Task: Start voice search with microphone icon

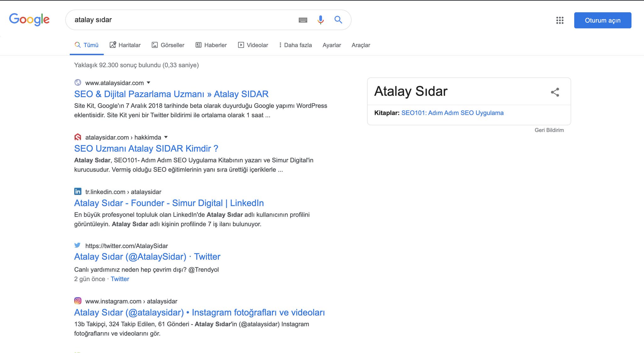Action: point(320,20)
